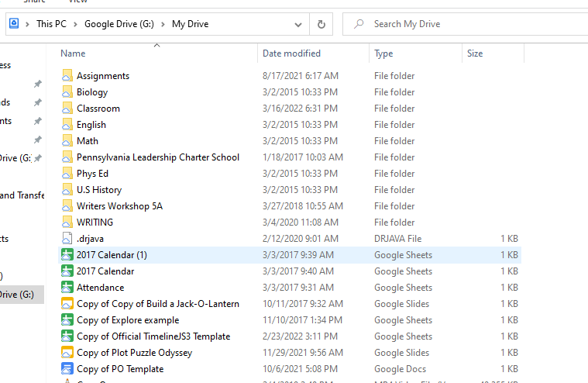
Task: Select the Writers Workshop 5A folder name
Action: tap(119, 206)
